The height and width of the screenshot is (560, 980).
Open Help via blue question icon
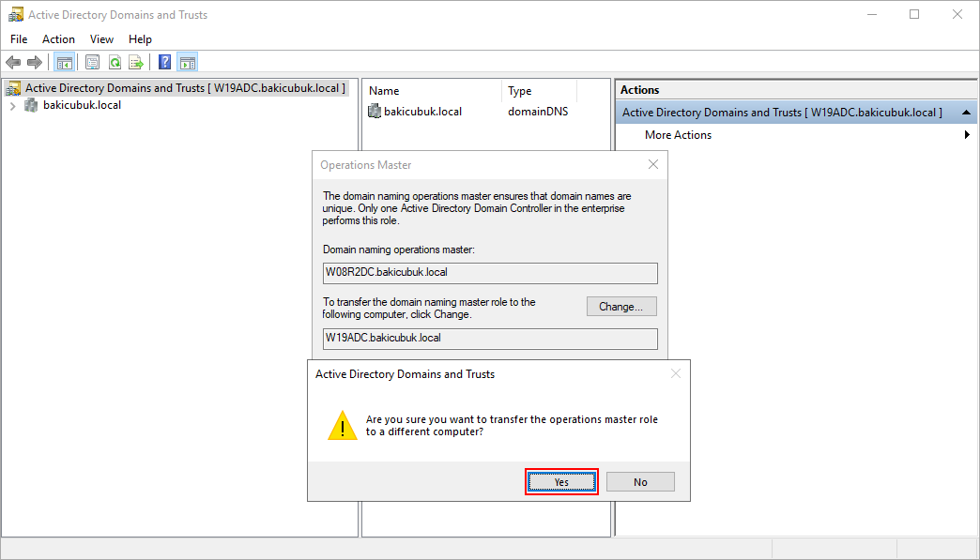pos(165,63)
